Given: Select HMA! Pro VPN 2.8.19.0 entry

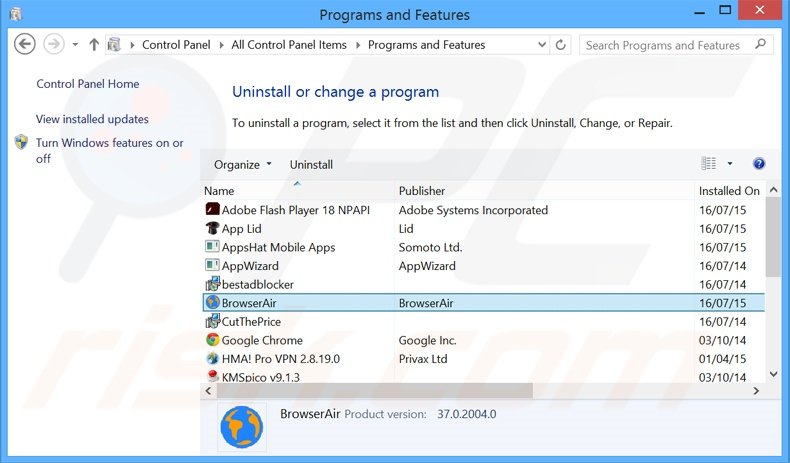Looking at the screenshot, I should click(x=281, y=359).
